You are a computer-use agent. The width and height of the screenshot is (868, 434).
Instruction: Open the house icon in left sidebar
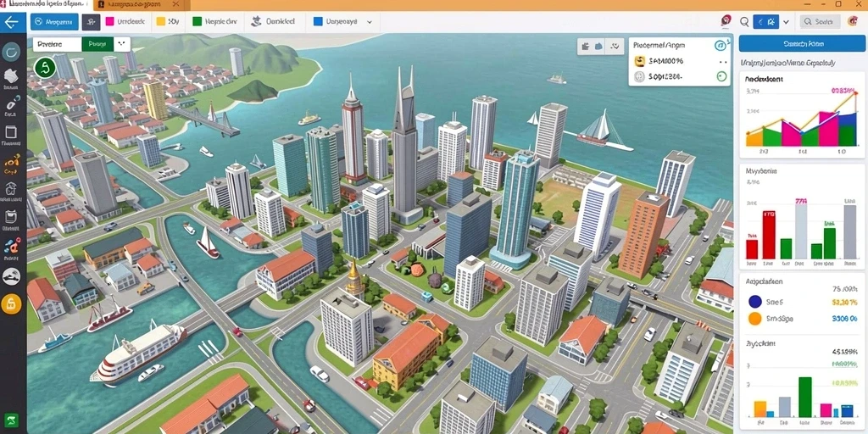pyautogui.click(x=11, y=189)
